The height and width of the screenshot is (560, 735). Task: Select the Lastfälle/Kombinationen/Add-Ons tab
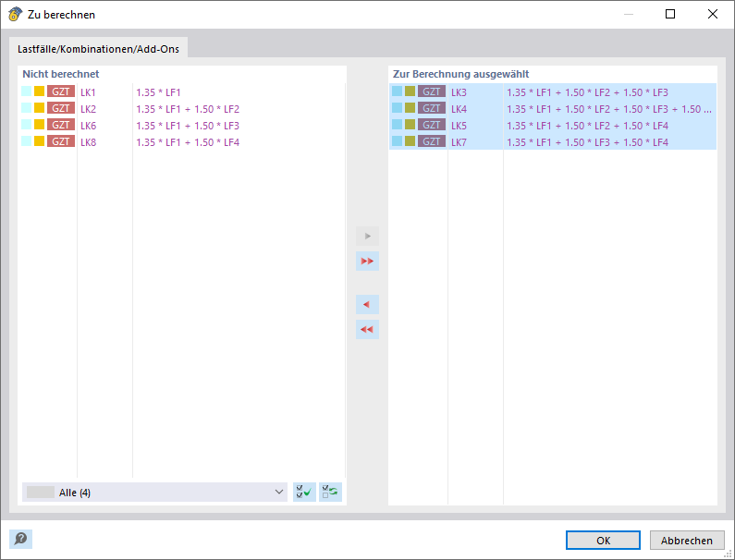click(98, 49)
